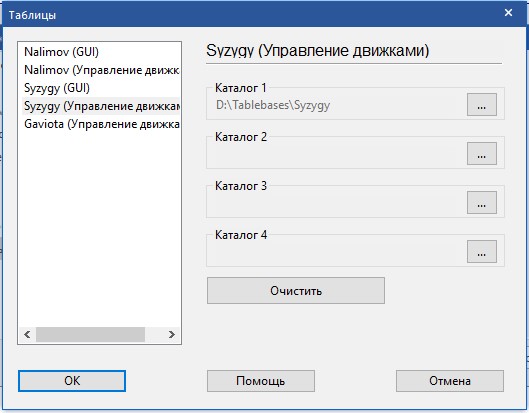Viewport: 529px width, 413px height.
Task: Confirm with the OK button
Action: pyautogui.click(x=72, y=381)
